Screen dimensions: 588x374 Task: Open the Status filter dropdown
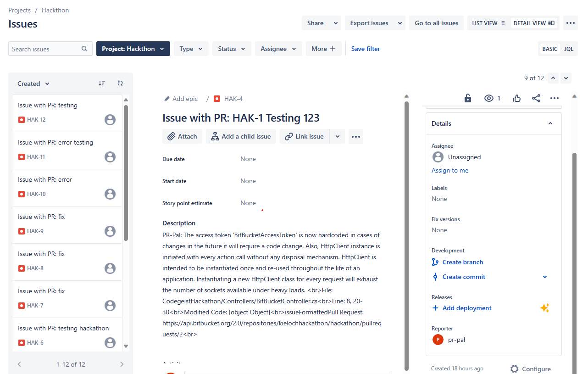pyautogui.click(x=232, y=49)
